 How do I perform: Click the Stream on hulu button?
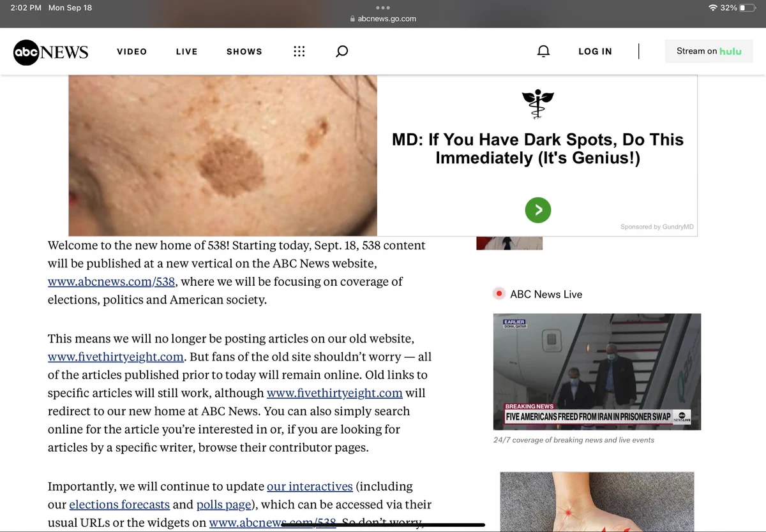(709, 52)
